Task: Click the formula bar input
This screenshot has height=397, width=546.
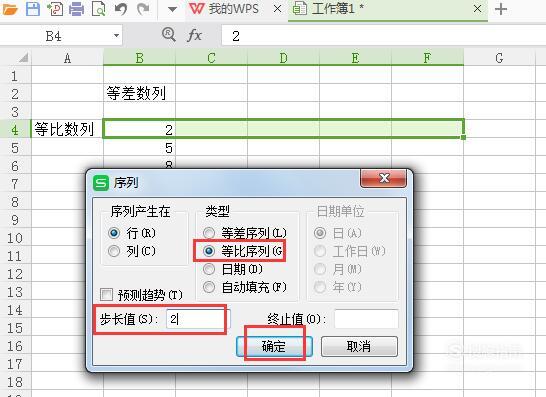Action: click(x=384, y=36)
